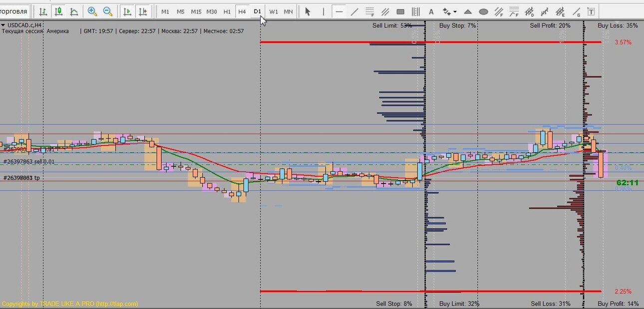The height and width of the screenshot is (309, 644).
Task: Select the D1 daily timeframe
Action: coord(258,11)
